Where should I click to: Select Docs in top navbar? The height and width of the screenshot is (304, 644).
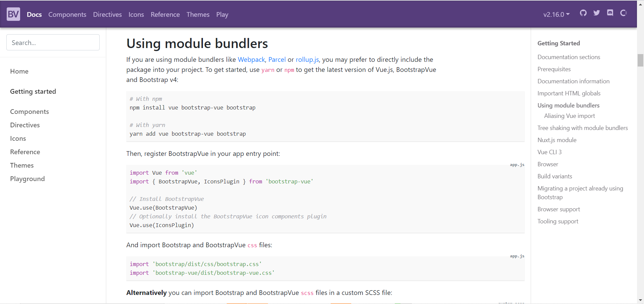(x=34, y=14)
